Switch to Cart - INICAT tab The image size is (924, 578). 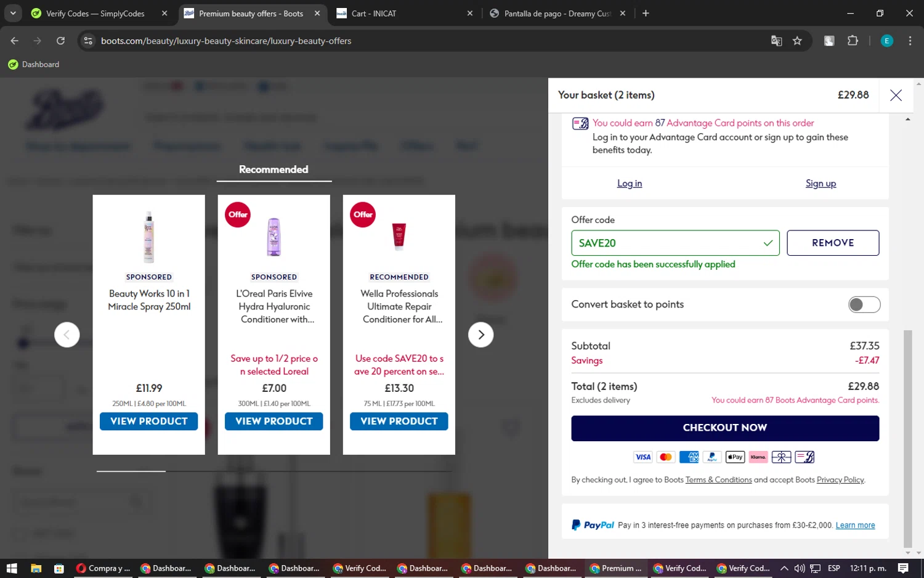point(373,14)
